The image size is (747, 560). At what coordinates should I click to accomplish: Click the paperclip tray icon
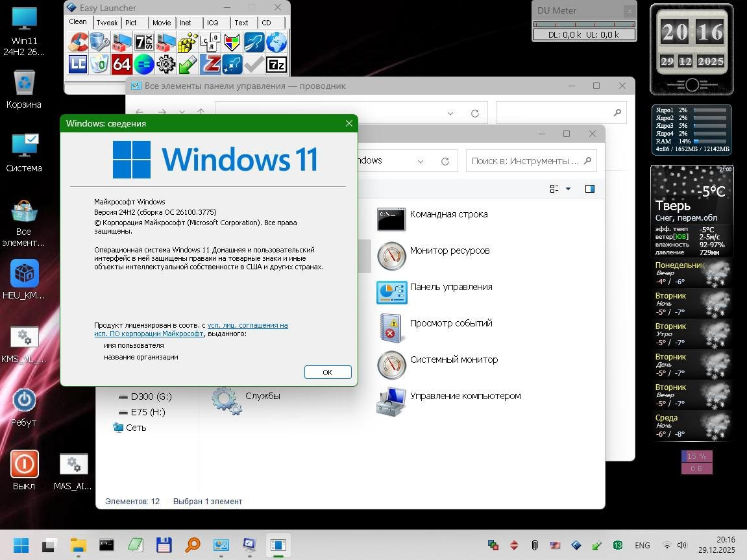(x=535, y=545)
